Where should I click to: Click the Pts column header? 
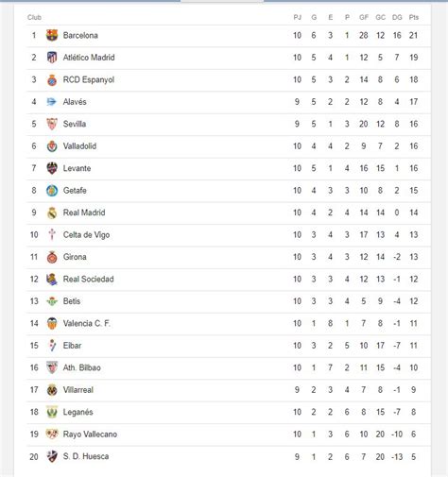tap(414, 17)
